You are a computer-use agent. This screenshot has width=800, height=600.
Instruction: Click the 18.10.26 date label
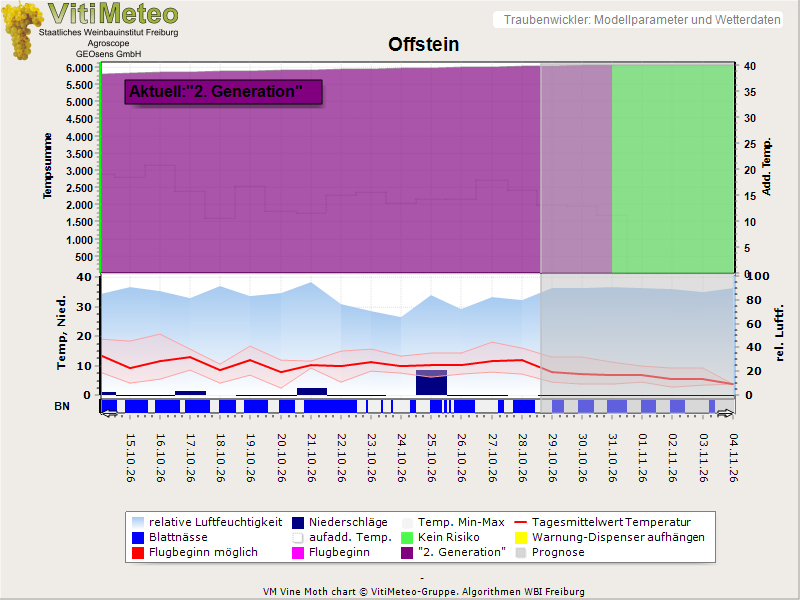pyautogui.click(x=221, y=458)
